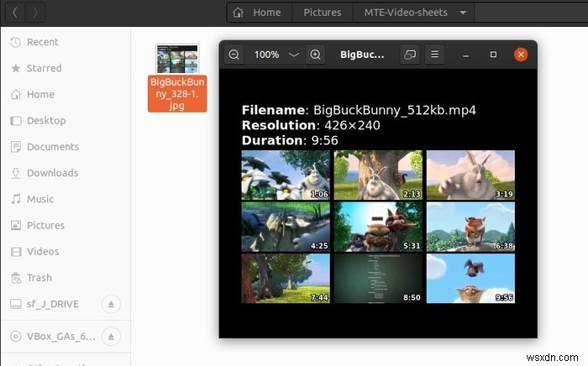
Task: Open Recent in the sidebar
Action: coord(66,42)
